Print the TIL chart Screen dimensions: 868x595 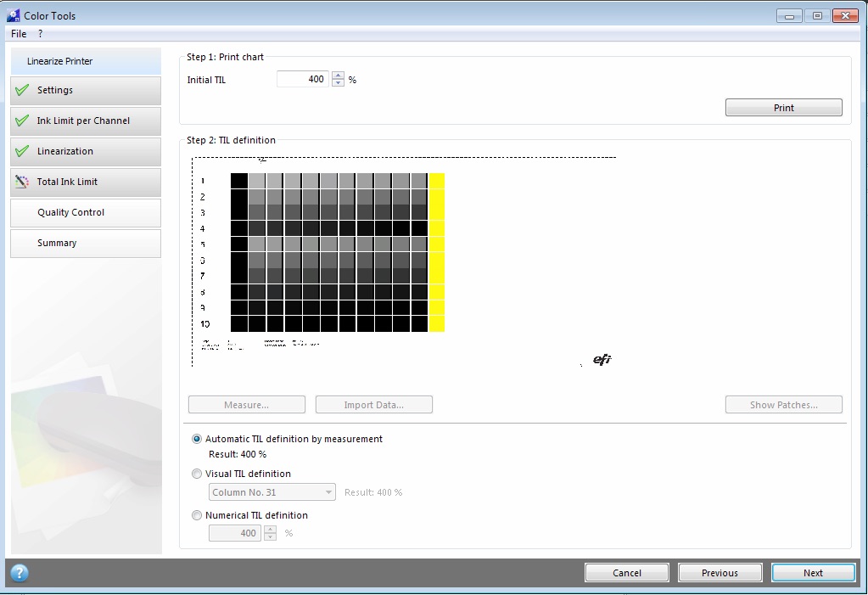tap(783, 108)
